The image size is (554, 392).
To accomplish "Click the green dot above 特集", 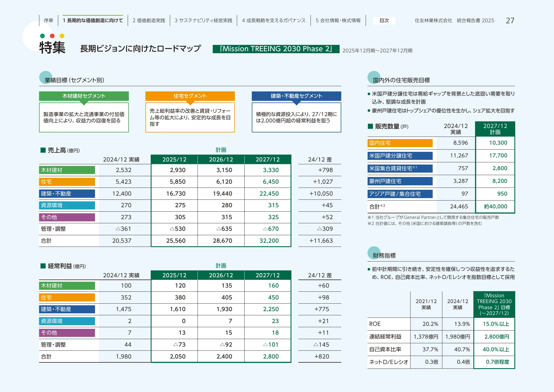I will (42, 36).
